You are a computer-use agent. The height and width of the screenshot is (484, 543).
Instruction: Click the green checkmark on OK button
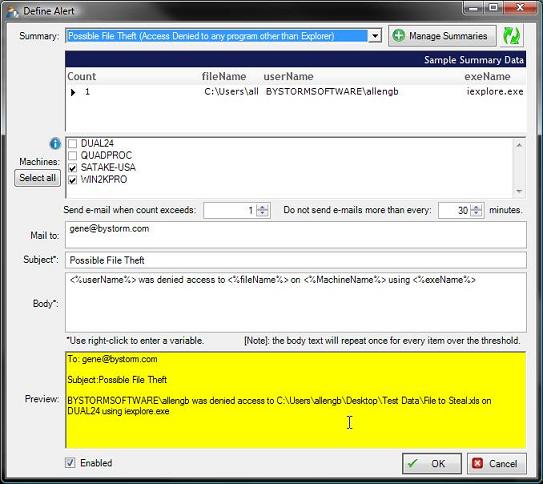pyautogui.click(x=413, y=463)
